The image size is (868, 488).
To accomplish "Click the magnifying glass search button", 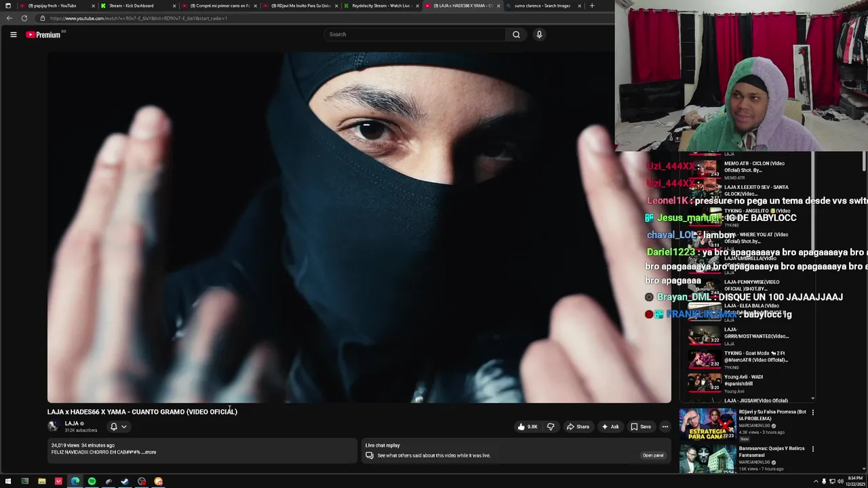I will point(516,35).
